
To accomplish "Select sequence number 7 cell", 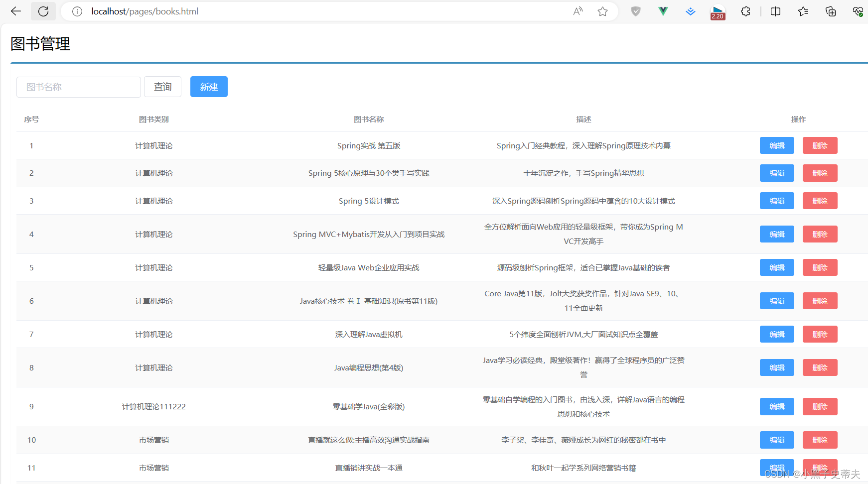I will click(x=31, y=334).
